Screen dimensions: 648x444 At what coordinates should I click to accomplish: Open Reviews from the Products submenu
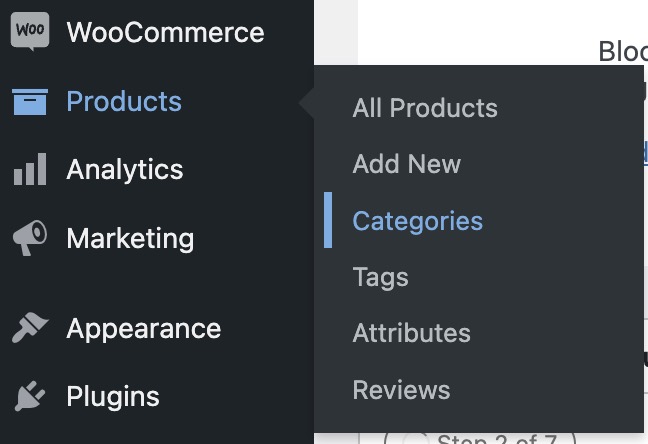click(x=402, y=390)
